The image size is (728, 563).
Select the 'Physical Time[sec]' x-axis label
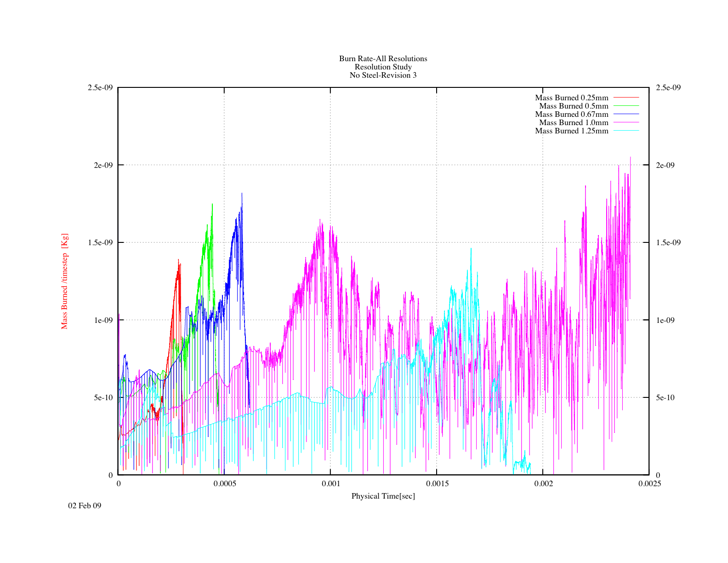(383, 496)
